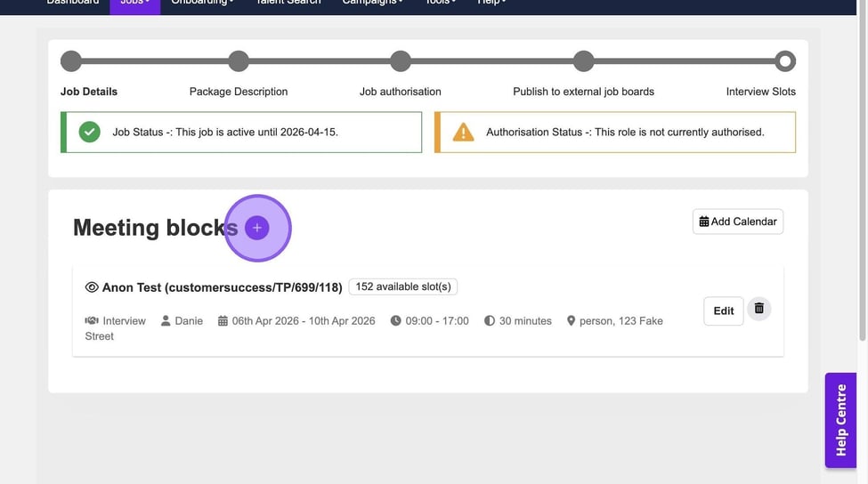This screenshot has width=868, height=484.
Task: Expand the Onboarding dropdown menu
Action: [202, 3]
